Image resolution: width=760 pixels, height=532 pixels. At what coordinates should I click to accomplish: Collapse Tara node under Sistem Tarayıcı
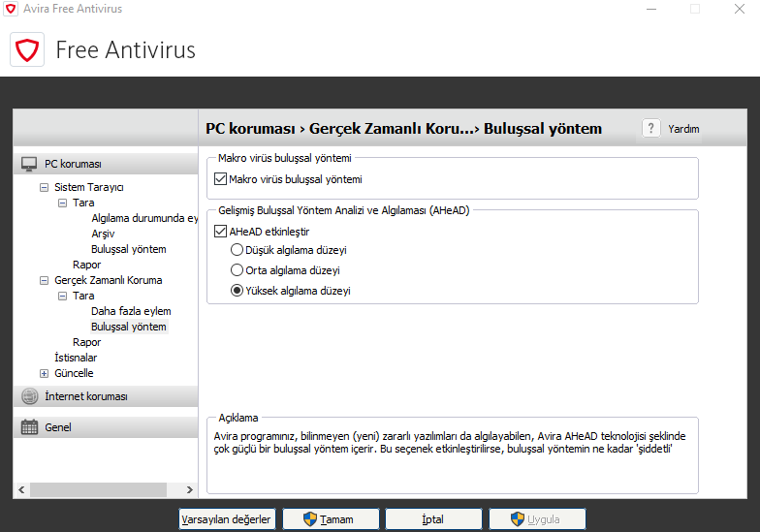click(62, 203)
